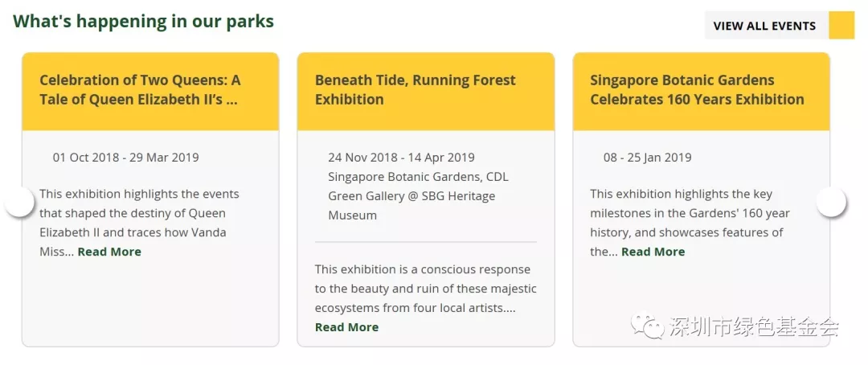868x365 pixels.
Task: Click Read More in the Beneath Tide card
Action: pos(346,326)
